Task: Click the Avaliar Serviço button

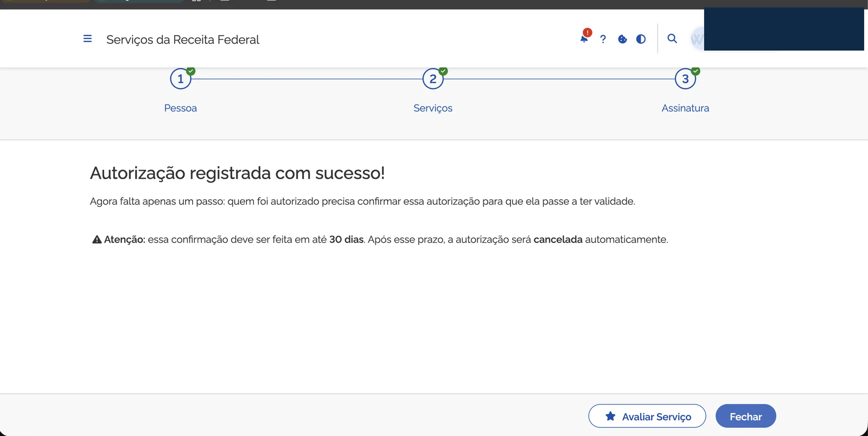Action: [x=647, y=416]
